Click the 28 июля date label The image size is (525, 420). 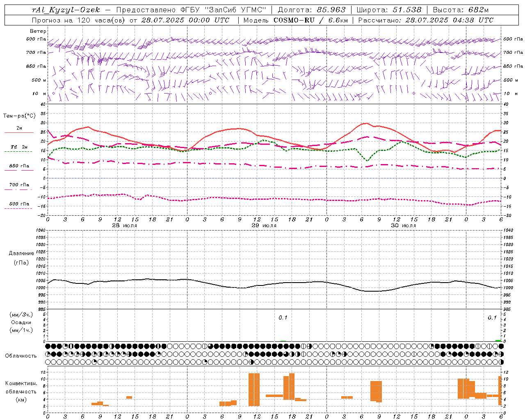(x=125, y=226)
